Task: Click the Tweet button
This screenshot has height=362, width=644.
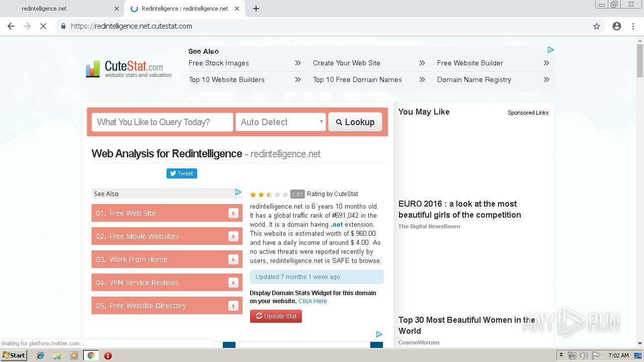Action: 182,173
